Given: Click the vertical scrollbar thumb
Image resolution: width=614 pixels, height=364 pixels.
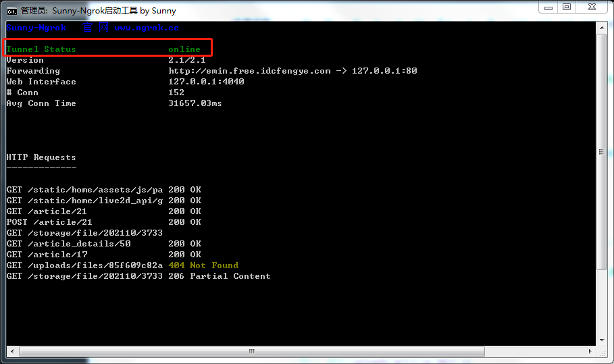Looking at the screenshot, I should click(x=601, y=151).
